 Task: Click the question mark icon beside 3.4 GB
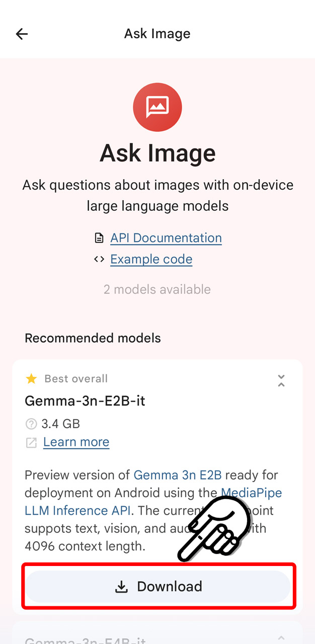point(31,424)
